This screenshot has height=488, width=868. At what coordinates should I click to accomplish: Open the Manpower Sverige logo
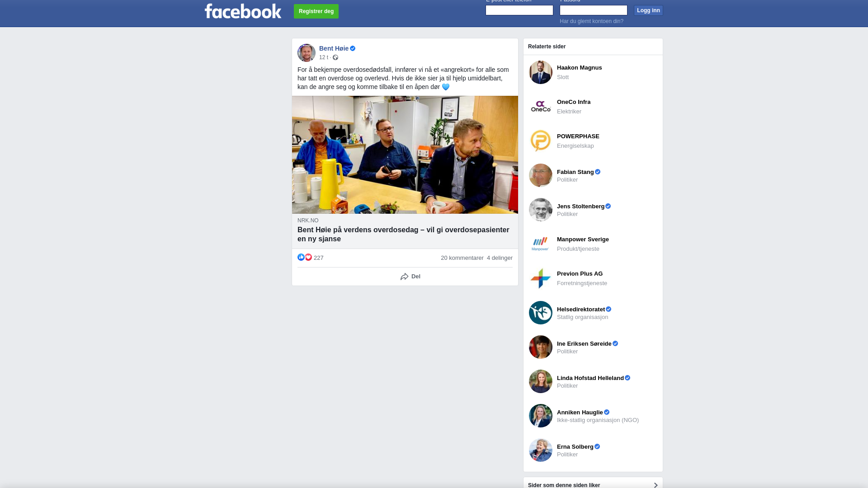(541, 244)
